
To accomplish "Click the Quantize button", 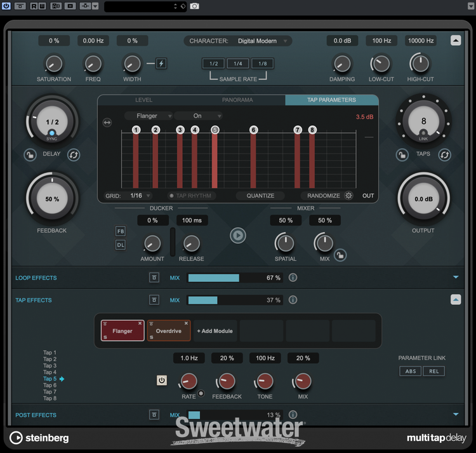I will pyautogui.click(x=261, y=196).
